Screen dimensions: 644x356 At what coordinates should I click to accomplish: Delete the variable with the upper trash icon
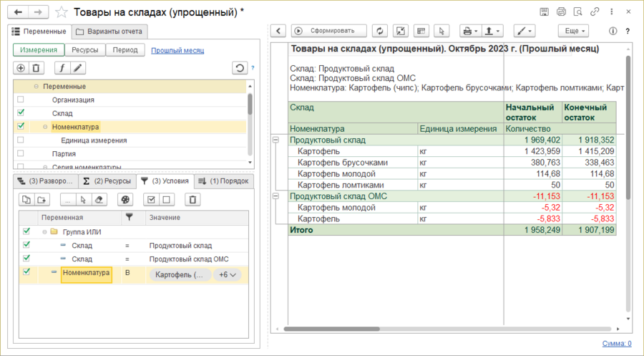(36, 68)
